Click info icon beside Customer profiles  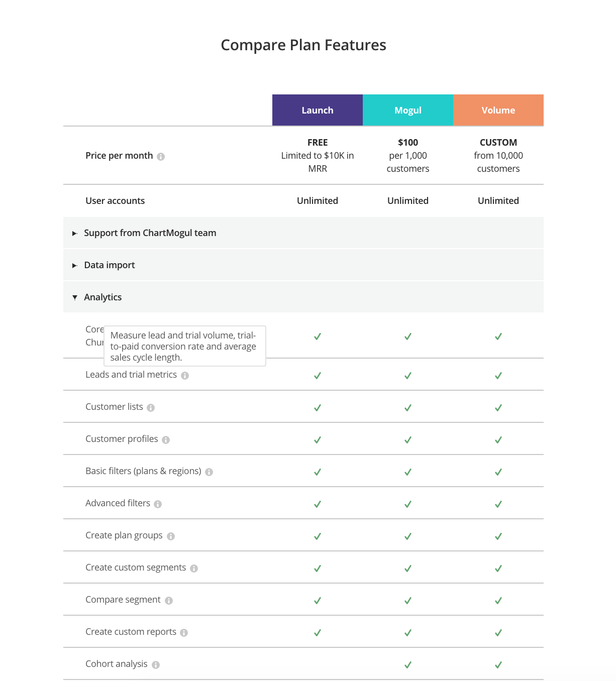pos(166,440)
